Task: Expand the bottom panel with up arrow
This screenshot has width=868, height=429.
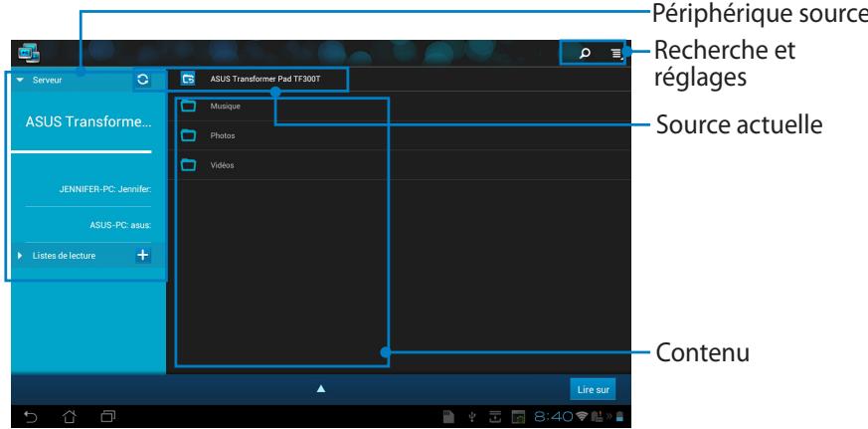Action: (320, 389)
